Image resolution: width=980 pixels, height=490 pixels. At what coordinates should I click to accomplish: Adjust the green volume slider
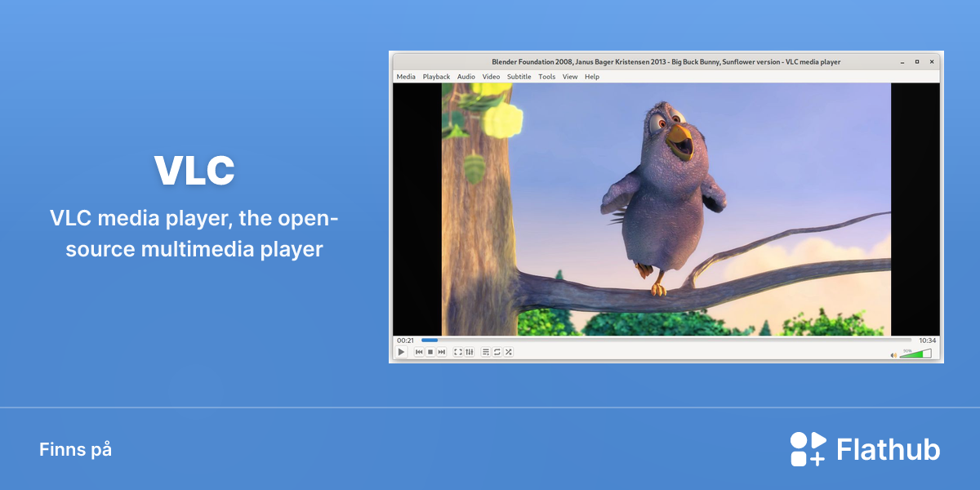(915, 353)
